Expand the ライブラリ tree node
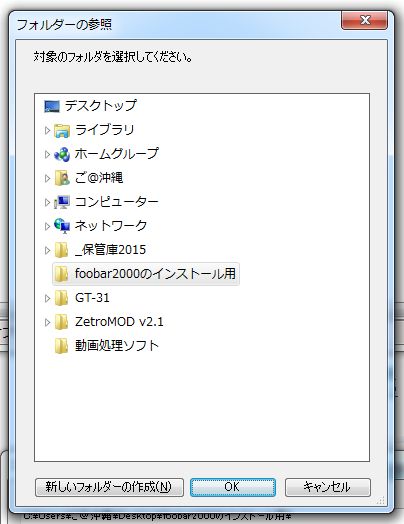The image size is (404, 524). point(47,130)
